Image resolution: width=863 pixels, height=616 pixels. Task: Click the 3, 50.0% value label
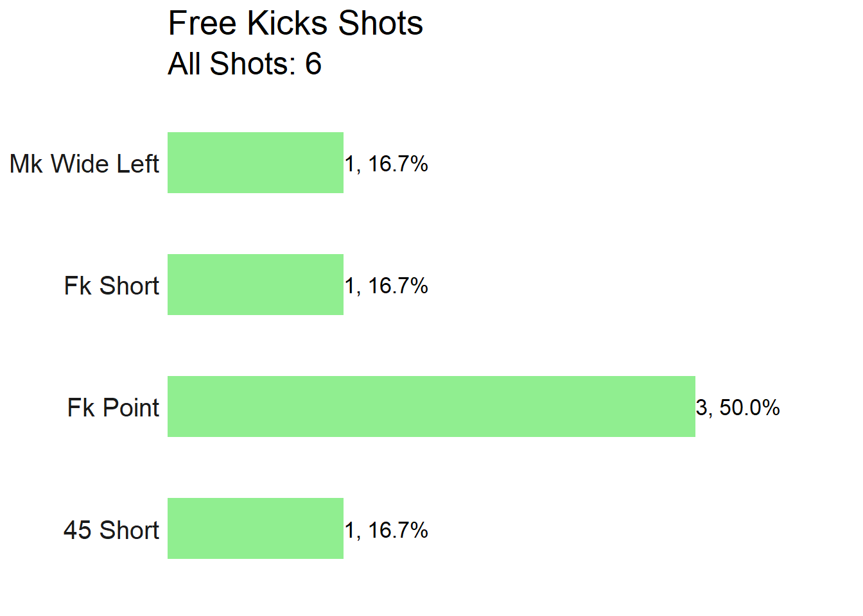738,407
